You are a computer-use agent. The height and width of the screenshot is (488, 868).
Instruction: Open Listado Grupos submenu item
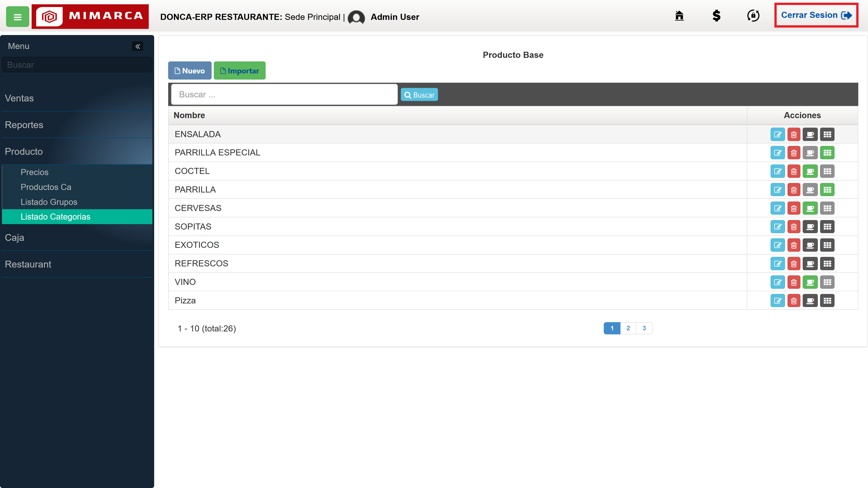[77, 202]
